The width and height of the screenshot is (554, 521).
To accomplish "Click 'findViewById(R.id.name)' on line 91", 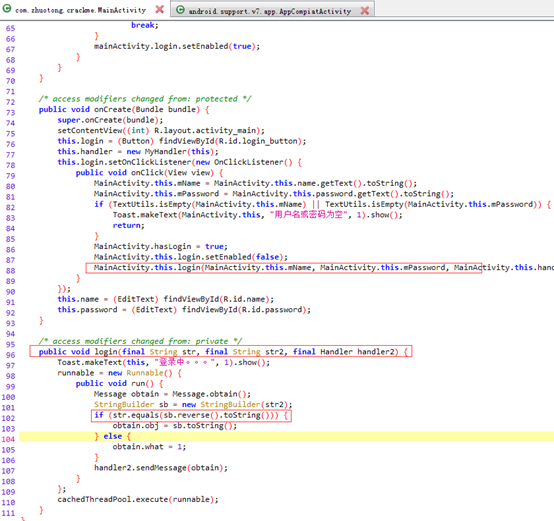I will [216, 299].
